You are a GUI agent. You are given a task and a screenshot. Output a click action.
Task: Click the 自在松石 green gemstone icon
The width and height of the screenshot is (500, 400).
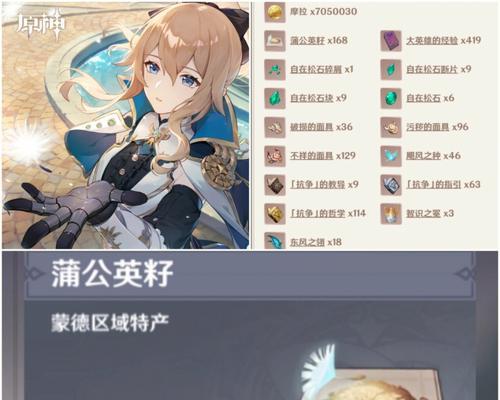point(391,98)
